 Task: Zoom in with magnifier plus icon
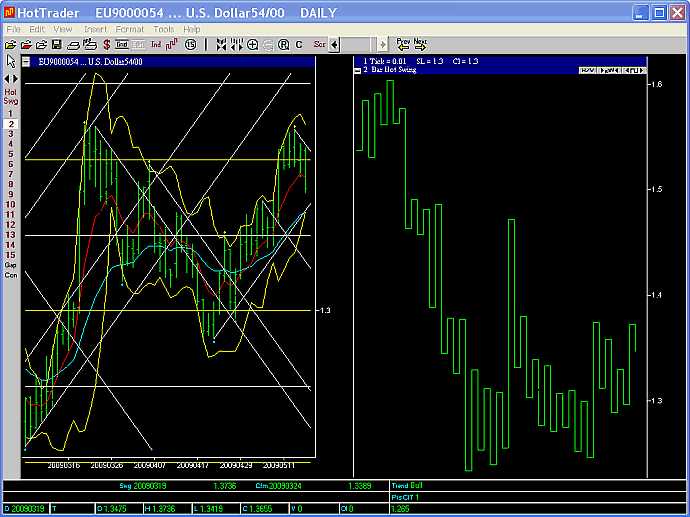(x=253, y=44)
